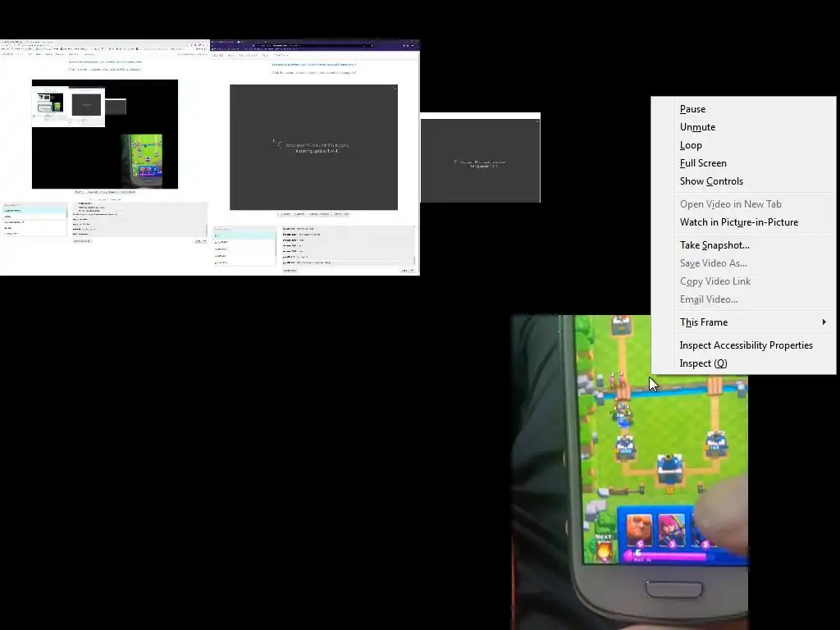Click the phone's physical home button
840x630 pixels.
[x=674, y=588]
